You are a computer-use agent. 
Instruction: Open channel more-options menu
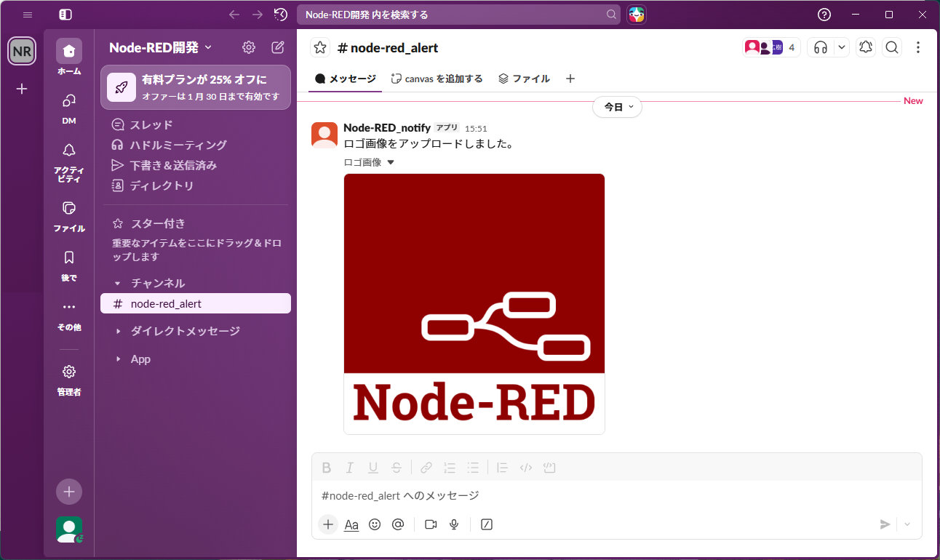(918, 47)
